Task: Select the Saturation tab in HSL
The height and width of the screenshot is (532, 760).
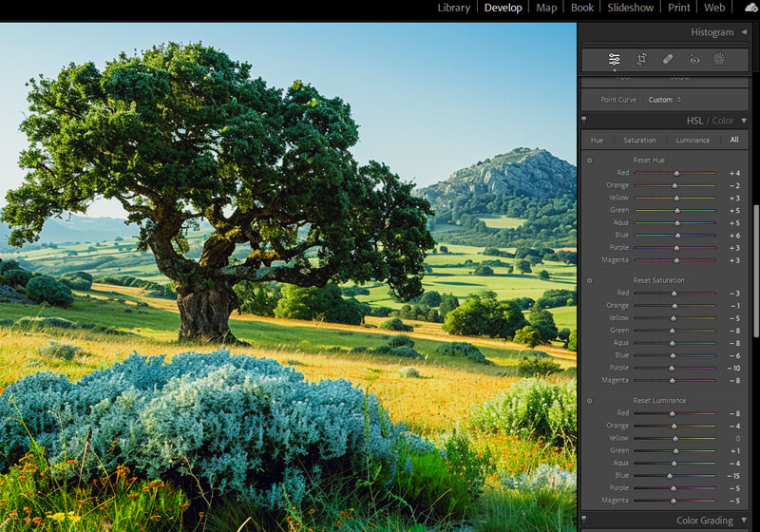Action: click(x=639, y=140)
